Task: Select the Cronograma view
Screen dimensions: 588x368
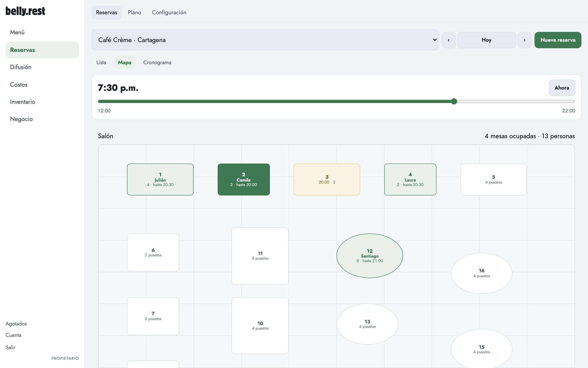Action: pos(157,63)
